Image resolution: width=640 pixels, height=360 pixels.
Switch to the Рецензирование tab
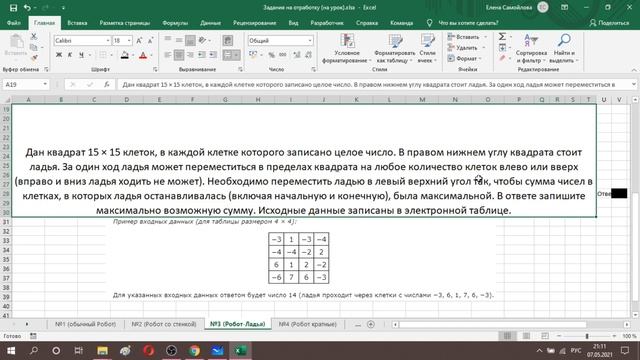tap(254, 23)
